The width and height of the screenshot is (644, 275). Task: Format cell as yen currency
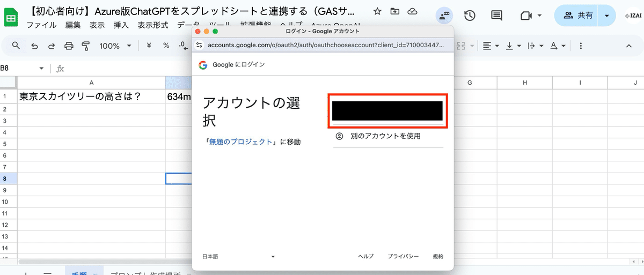click(x=149, y=46)
